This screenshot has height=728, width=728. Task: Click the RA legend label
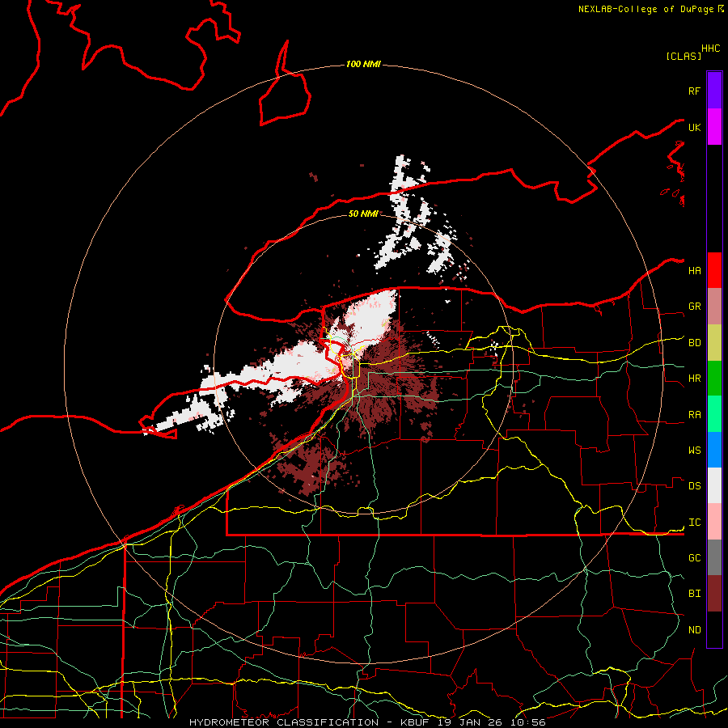pos(694,415)
